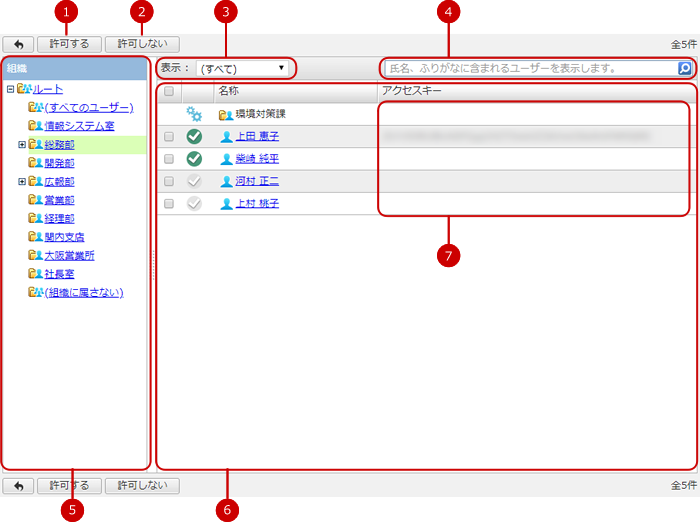The height and width of the screenshot is (522, 700).
Task: Collapse the ルート tree node
Action: [9, 89]
